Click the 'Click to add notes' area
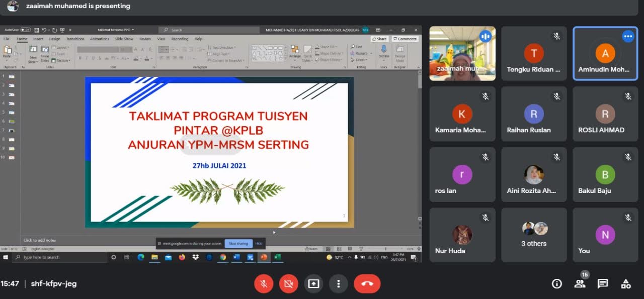Screen dimensions: 644x299 tap(40, 240)
